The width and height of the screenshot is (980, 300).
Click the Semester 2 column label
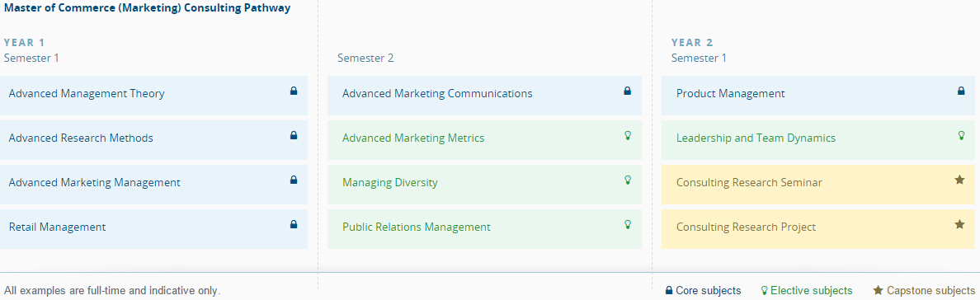click(365, 59)
